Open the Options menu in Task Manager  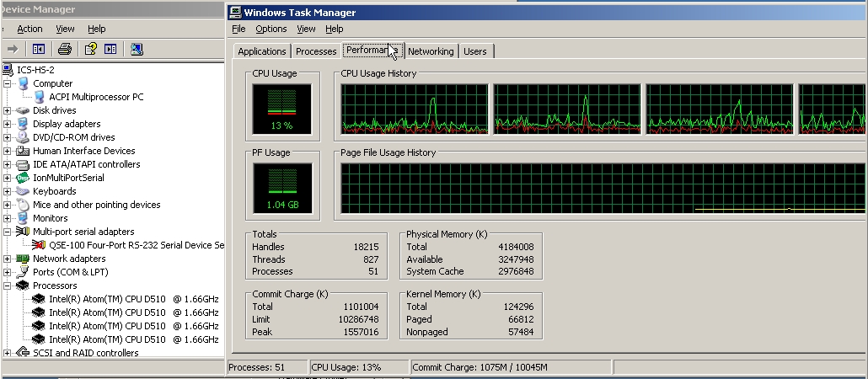tap(271, 29)
